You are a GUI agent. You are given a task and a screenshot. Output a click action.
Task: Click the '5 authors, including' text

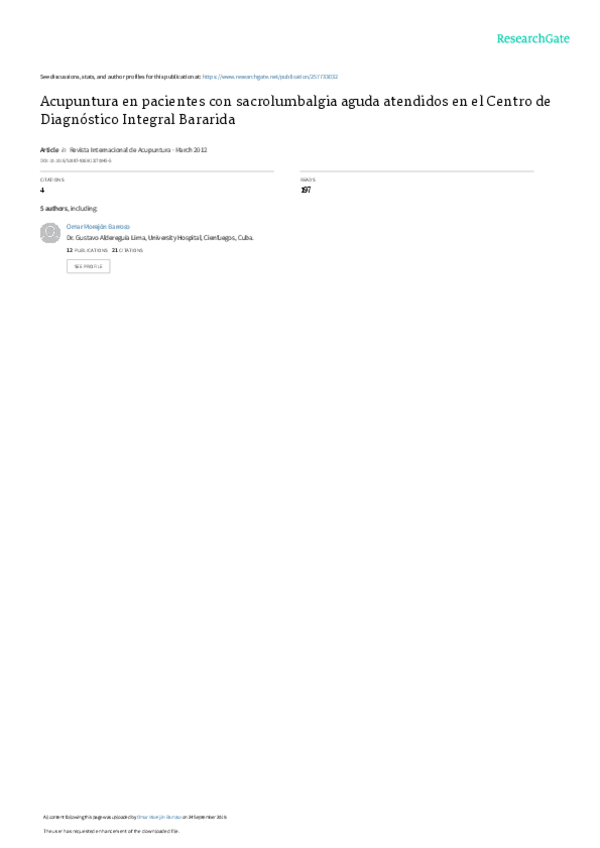(x=69, y=208)
